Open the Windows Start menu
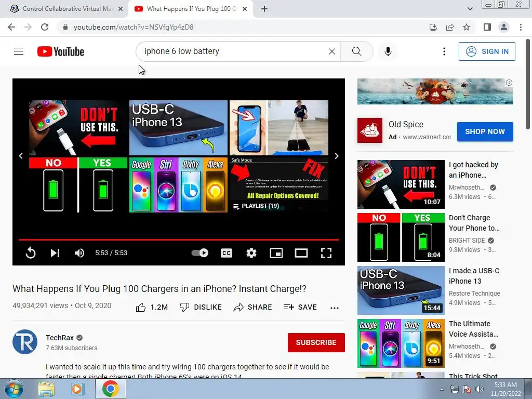532x399 pixels. click(14, 389)
